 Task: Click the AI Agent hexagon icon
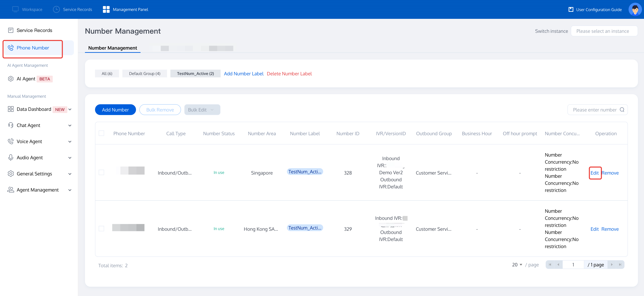(x=11, y=79)
